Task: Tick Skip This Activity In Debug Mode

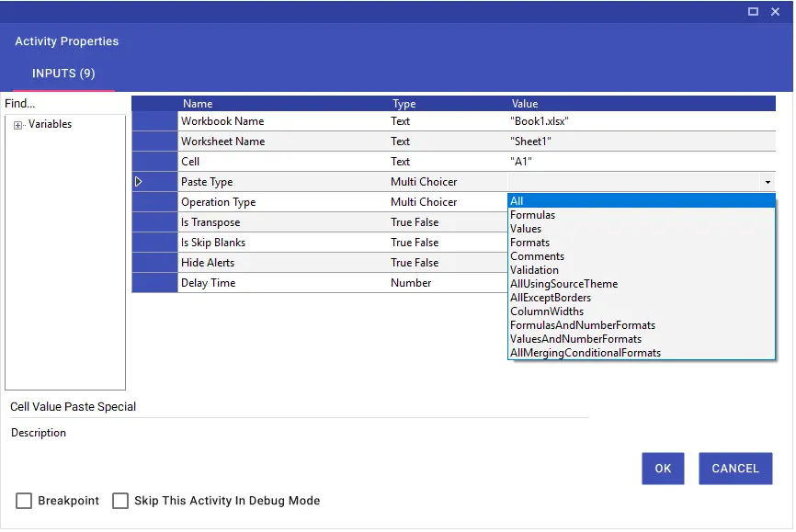Action: tap(120, 501)
